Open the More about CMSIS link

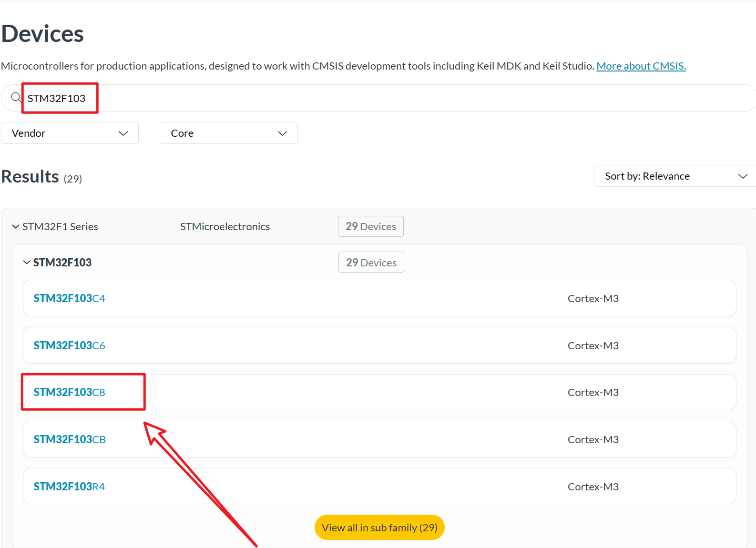tap(641, 66)
